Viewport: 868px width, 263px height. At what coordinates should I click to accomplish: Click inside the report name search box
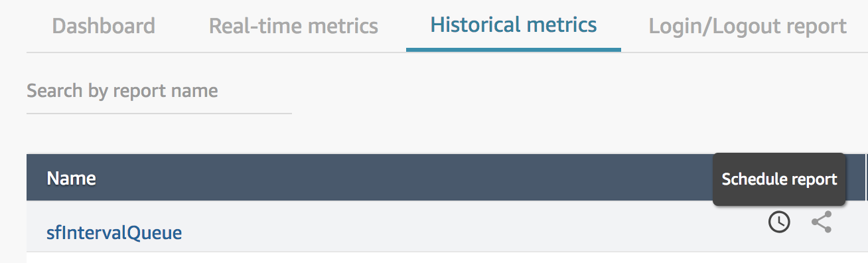coord(159,90)
